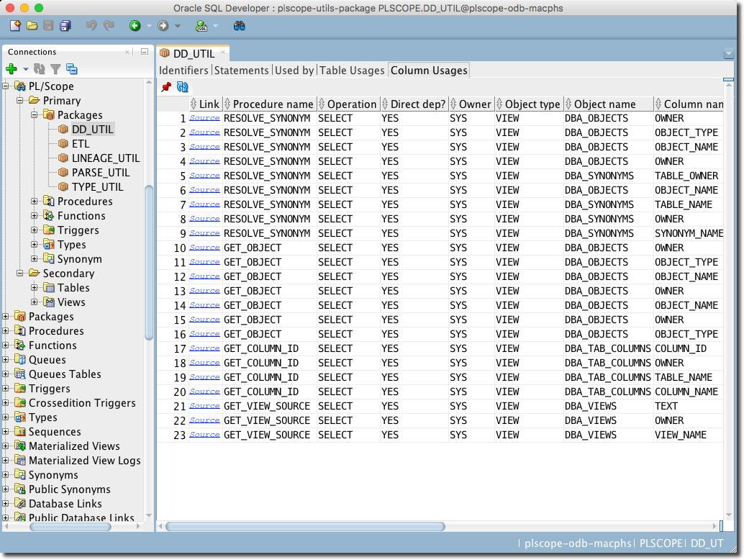Click the Save All toolbar icon

(65, 26)
